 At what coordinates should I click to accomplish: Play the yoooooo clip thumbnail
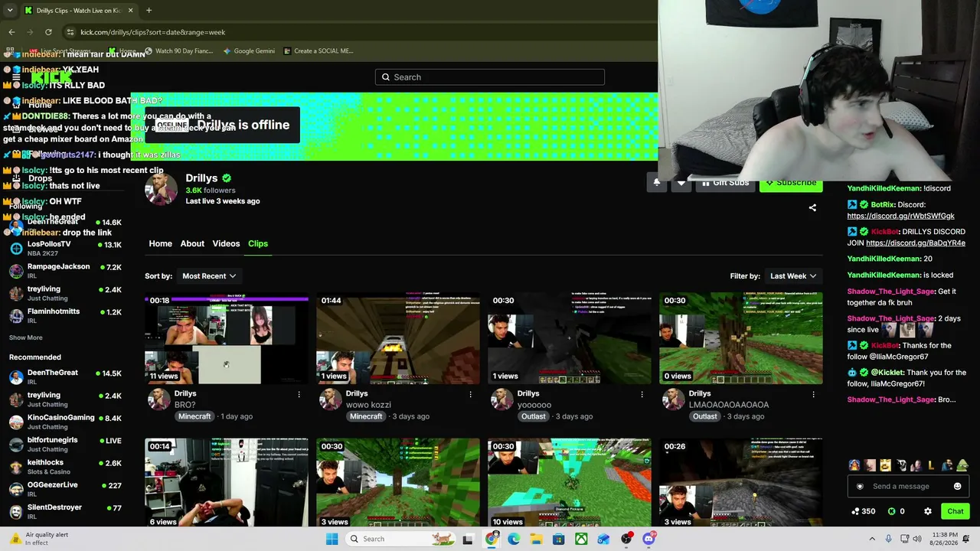[570, 338]
